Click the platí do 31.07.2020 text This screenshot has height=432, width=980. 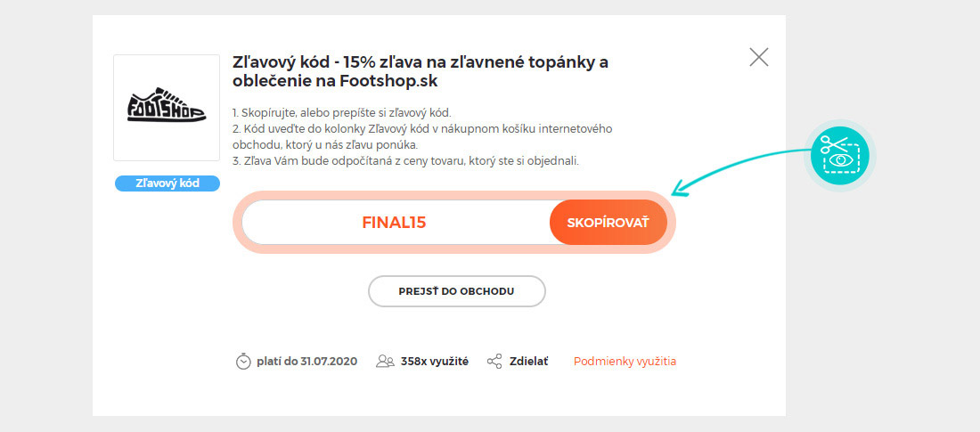click(306, 362)
